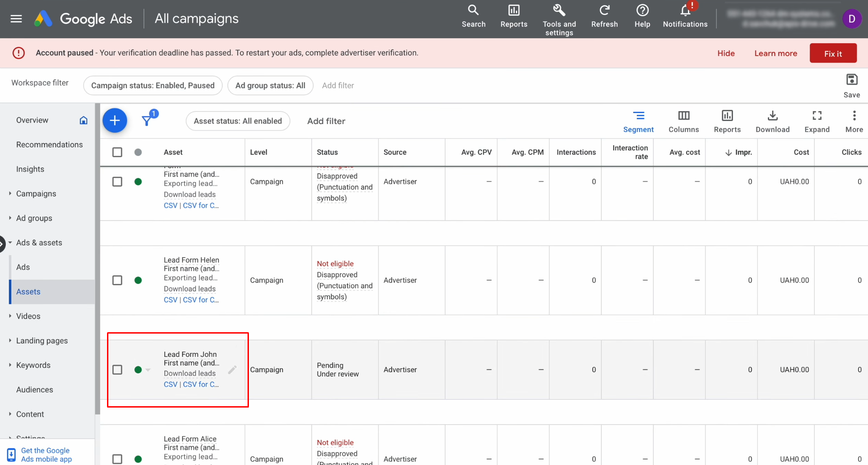This screenshot has width=868, height=465.
Task: Click the account paused warning icon
Action: [19, 53]
